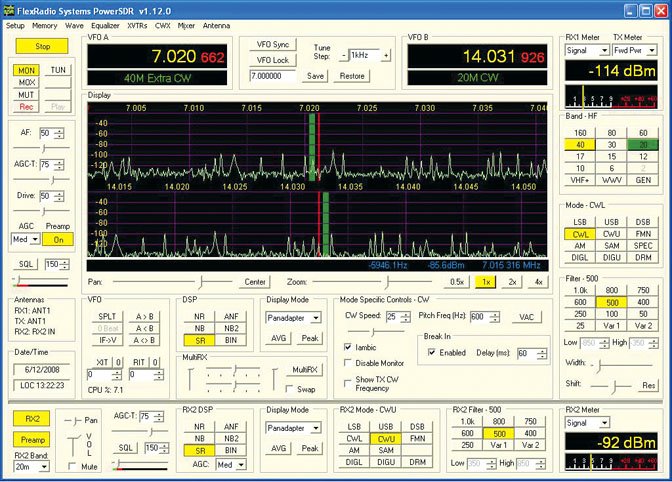Select the GEN band button
672x482 pixels.
point(643,180)
